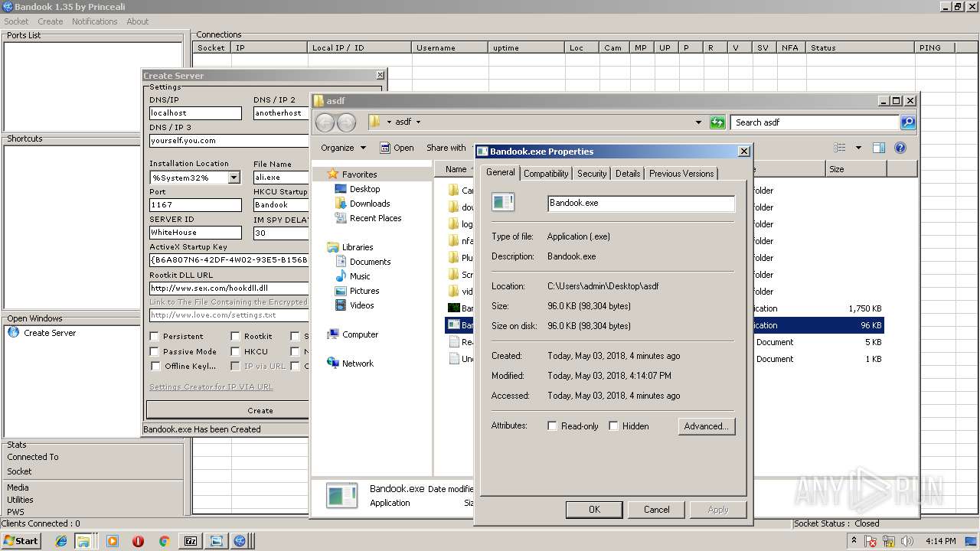Click the Advanced... attributes button
This screenshot has height=551, width=980.
(x=707, y=426)
